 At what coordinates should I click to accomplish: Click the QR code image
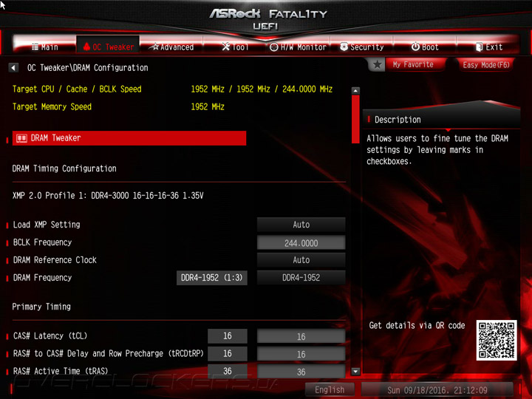click(497, 340)
